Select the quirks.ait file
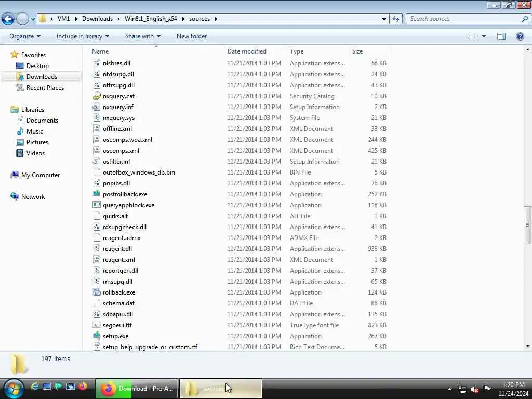This screenshot has width=532, height=399. pos(115,216)
